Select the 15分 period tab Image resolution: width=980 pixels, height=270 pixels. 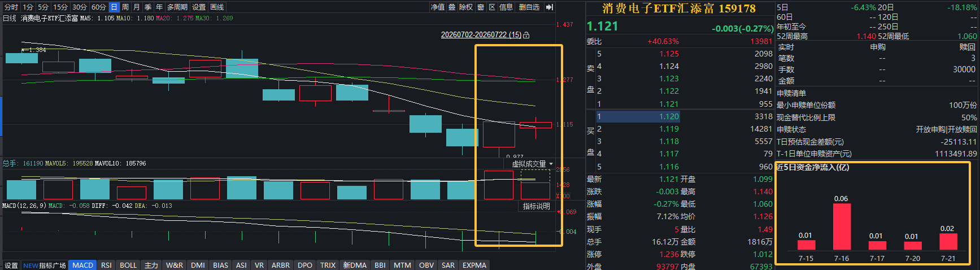(x=60, y=7)
